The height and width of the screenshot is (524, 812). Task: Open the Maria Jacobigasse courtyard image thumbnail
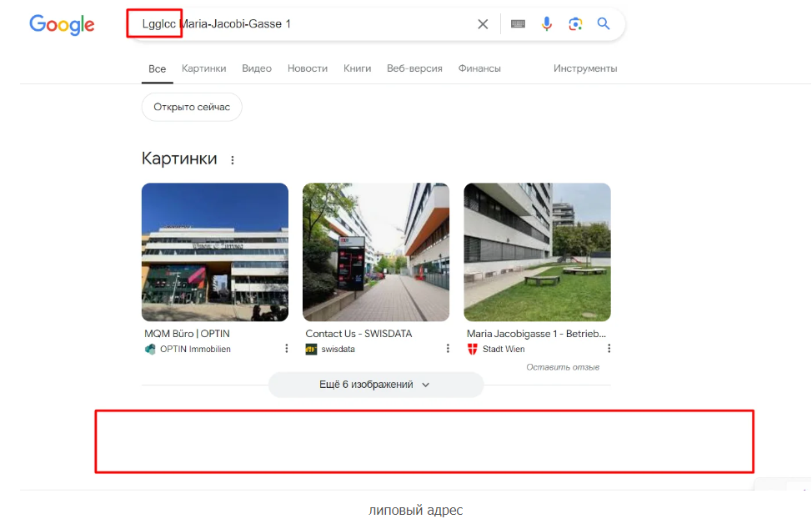[537, 252]
